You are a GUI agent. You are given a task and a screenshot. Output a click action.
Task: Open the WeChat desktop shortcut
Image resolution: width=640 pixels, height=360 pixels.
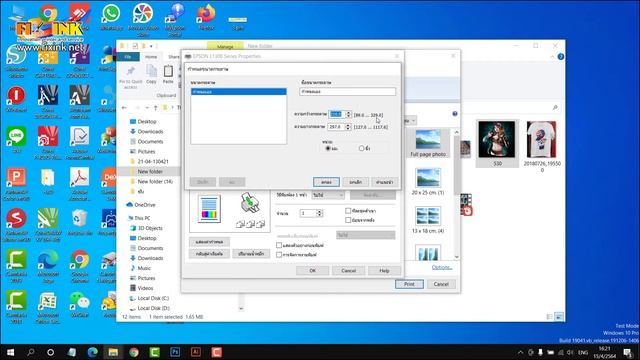pos(80,304)
